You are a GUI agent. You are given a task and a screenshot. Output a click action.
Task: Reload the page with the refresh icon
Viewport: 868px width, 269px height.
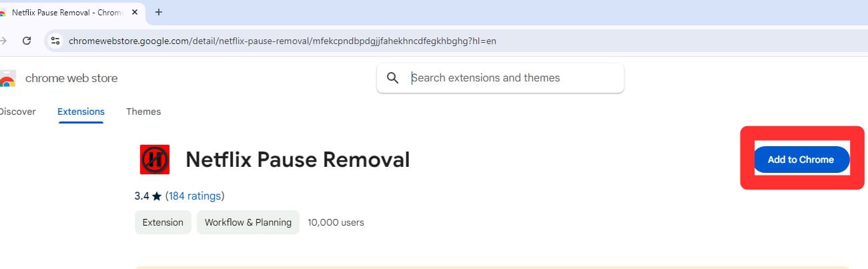27,41
